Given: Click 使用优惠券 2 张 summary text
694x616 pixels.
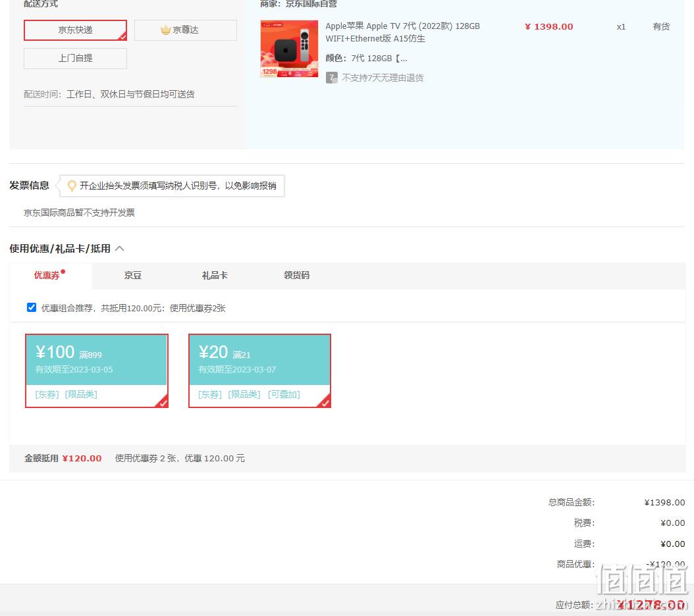Looking at the screenshot, I should (180, 459).
